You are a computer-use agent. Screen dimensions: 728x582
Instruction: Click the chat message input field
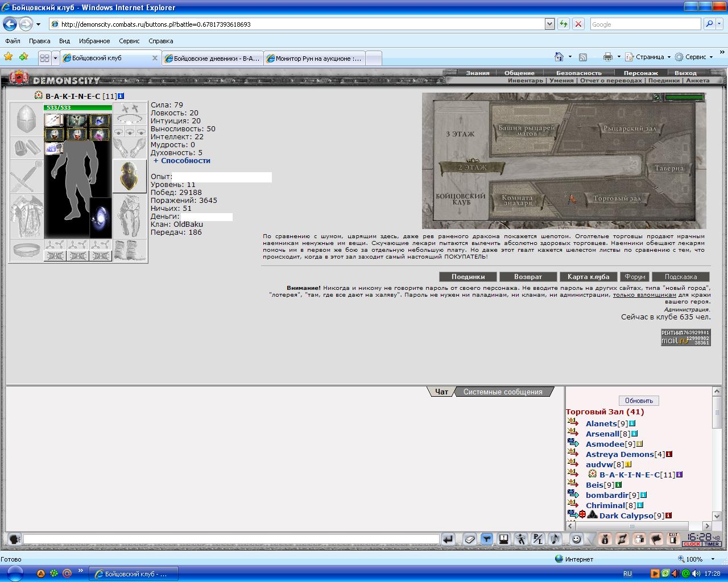point(231,539)
